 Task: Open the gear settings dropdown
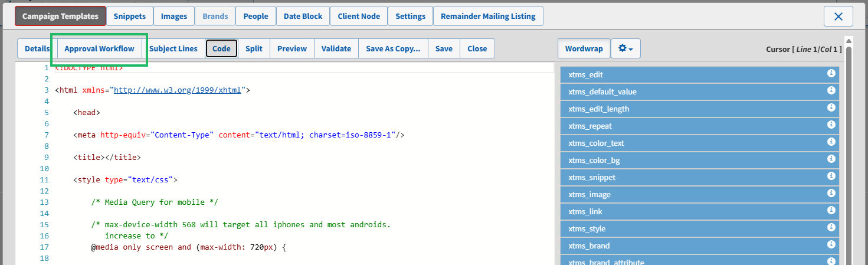pyautogui.click(x=625, y=48)
